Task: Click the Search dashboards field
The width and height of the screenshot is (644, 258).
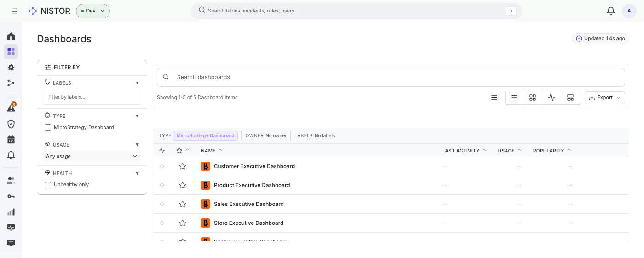Action: point(391,77)
